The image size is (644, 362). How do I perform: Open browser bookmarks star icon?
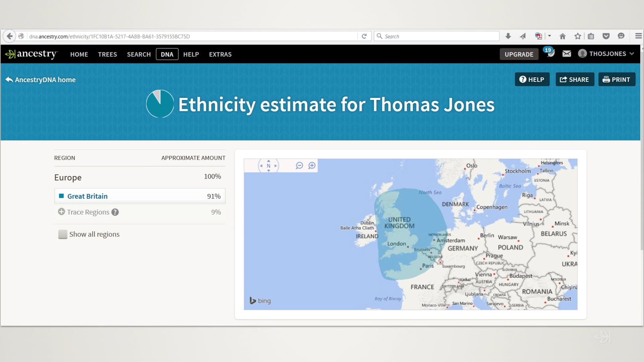click(x=578, y=36)
